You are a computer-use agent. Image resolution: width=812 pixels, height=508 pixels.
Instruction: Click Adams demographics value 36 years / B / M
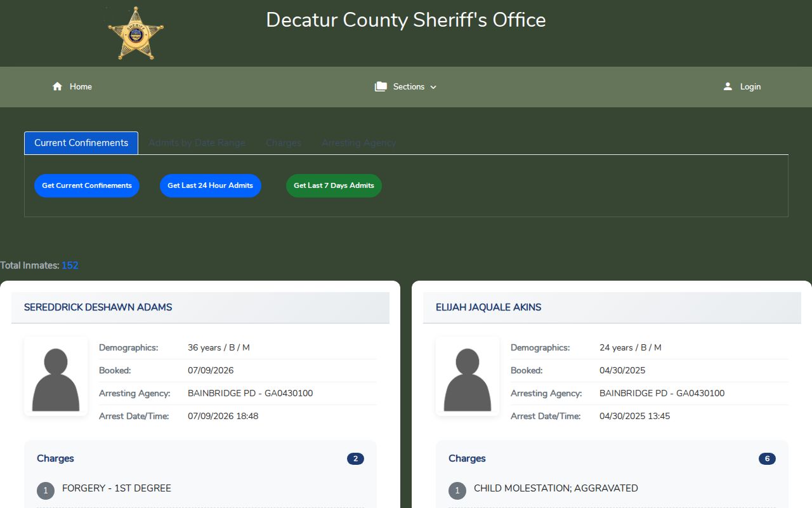point(219,347)
